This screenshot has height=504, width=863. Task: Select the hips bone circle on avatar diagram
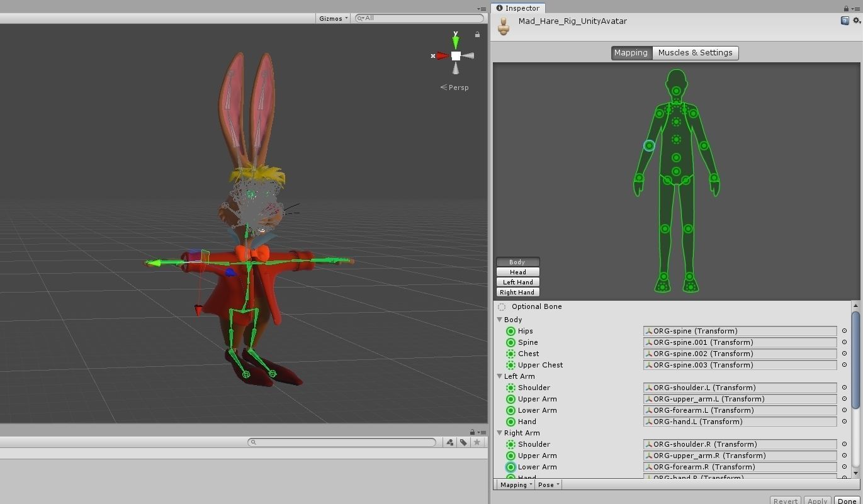tap(676, 171)
